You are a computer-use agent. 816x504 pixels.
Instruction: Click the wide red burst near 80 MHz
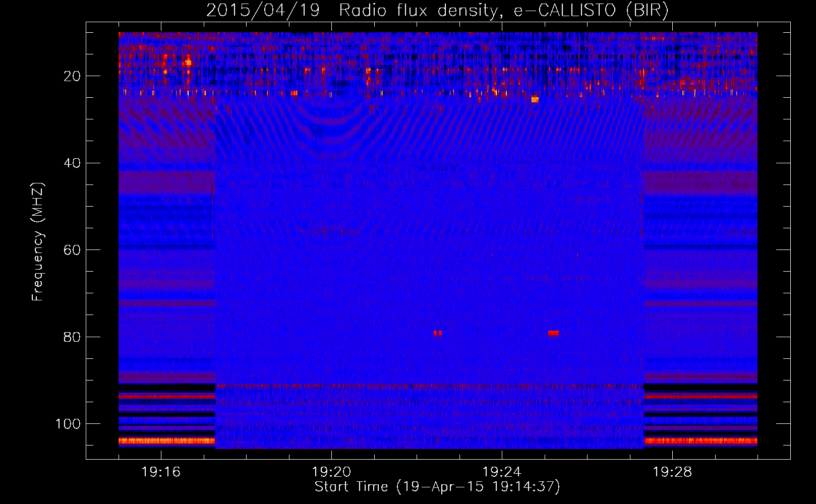point(553,333)
